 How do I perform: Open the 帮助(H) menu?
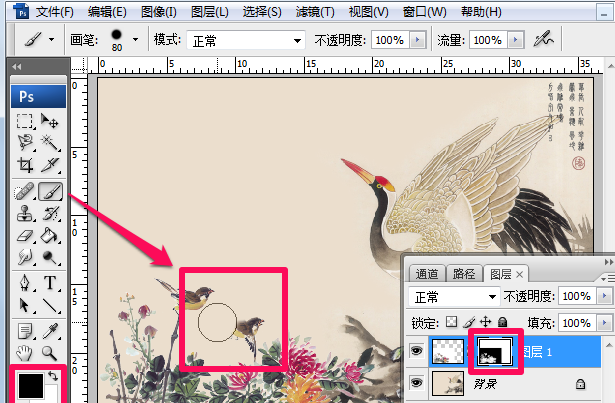coord(481,12)
